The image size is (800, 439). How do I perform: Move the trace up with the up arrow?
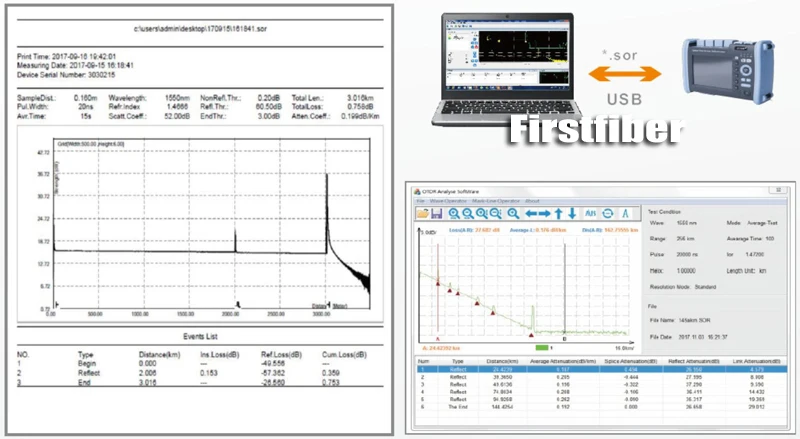point(559,213)
